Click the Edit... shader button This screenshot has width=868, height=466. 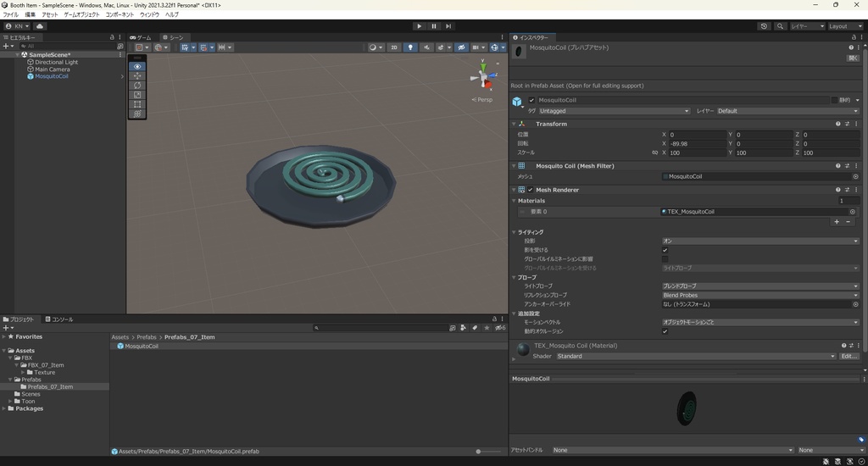(x=849, y=356)
